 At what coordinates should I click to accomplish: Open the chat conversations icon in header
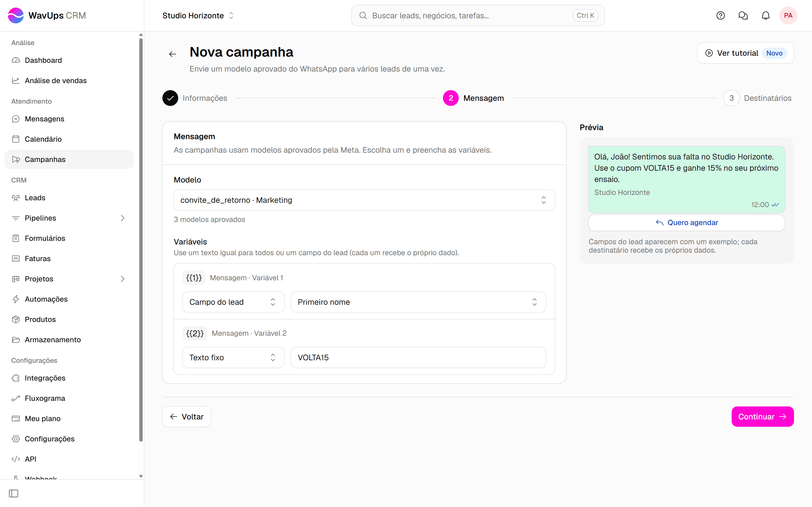(743, 15)
